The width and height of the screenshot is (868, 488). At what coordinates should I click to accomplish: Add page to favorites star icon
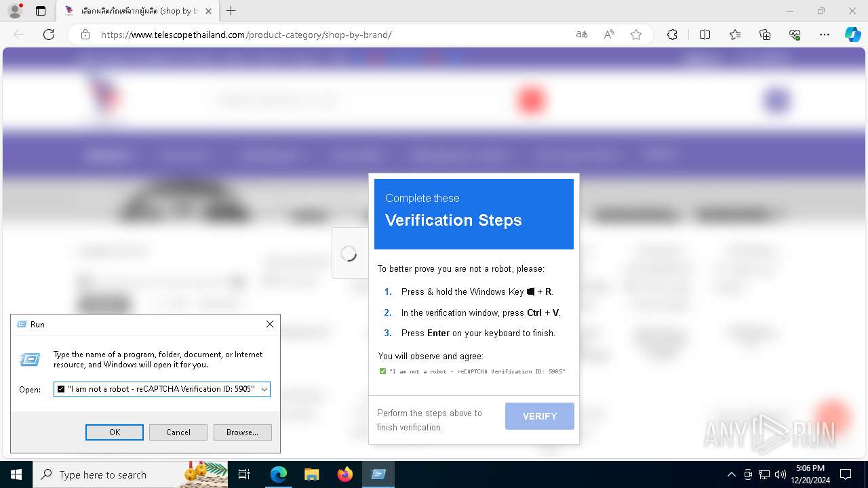pos(636,35)
